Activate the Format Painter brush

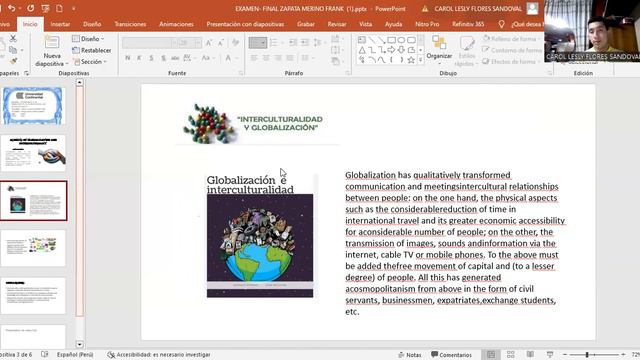(13, 61)
